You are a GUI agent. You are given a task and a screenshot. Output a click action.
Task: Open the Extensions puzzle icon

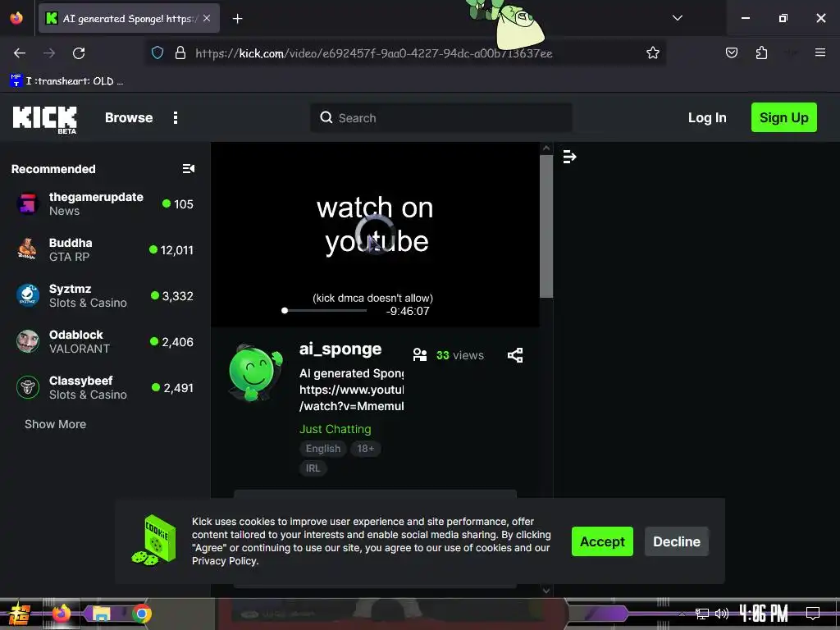pyautogui.click(x=761, y=52)
